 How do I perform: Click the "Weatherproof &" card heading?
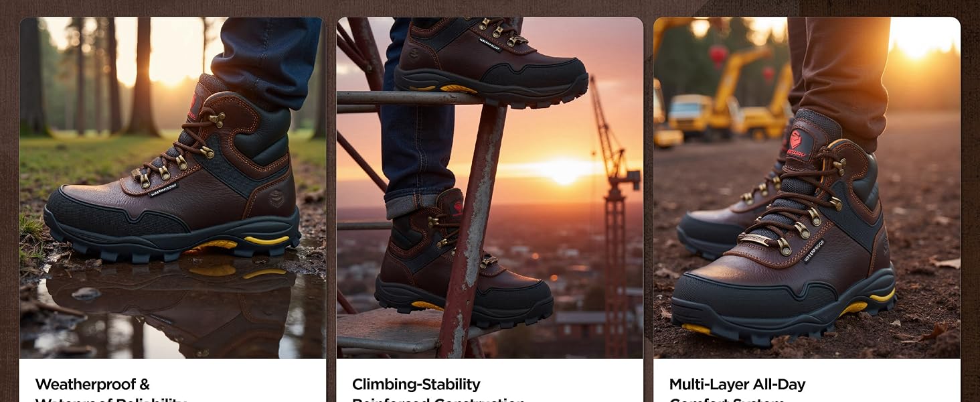(x=92, y=385)
